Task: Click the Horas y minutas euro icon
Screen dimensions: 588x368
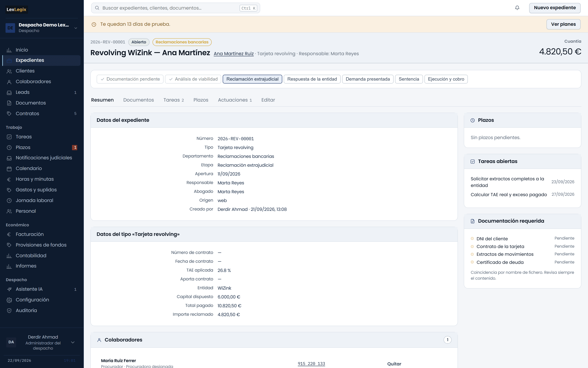Action: [x=9, y=179]
